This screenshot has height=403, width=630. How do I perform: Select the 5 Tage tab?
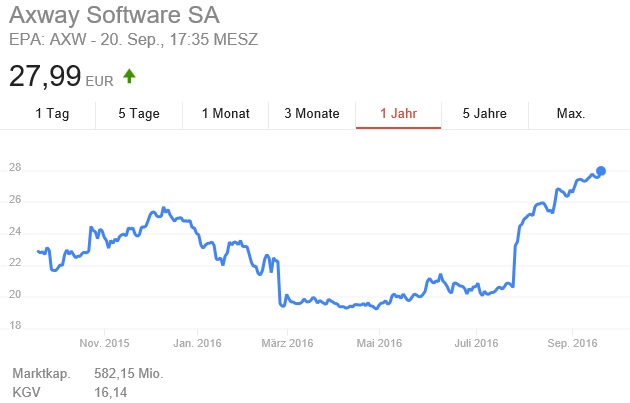coord(138,114)
